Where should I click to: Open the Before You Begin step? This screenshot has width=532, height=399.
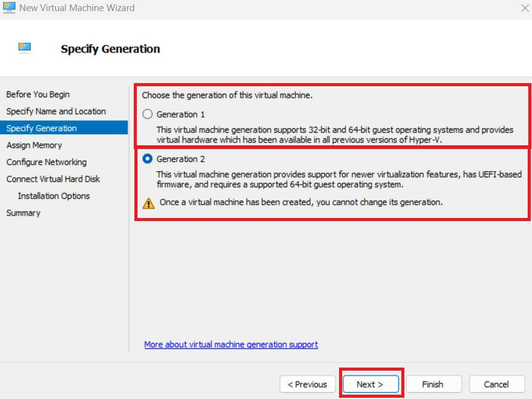coord(38,94)
